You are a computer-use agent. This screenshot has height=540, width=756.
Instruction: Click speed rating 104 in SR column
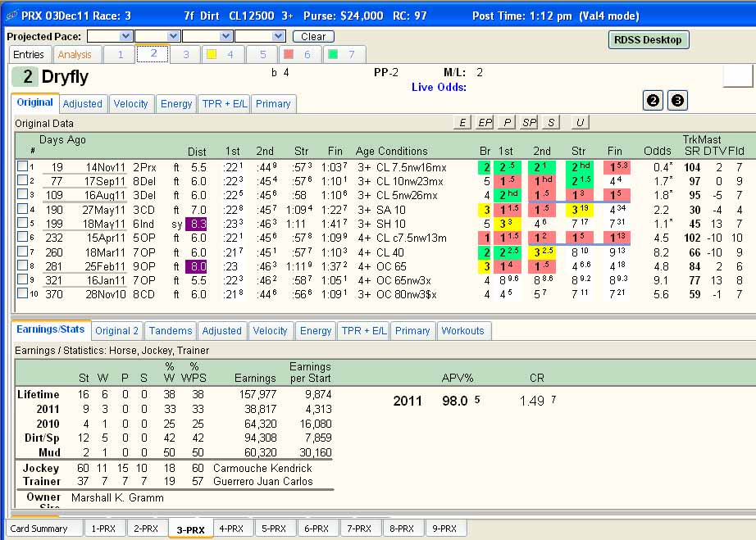[692, 167]
